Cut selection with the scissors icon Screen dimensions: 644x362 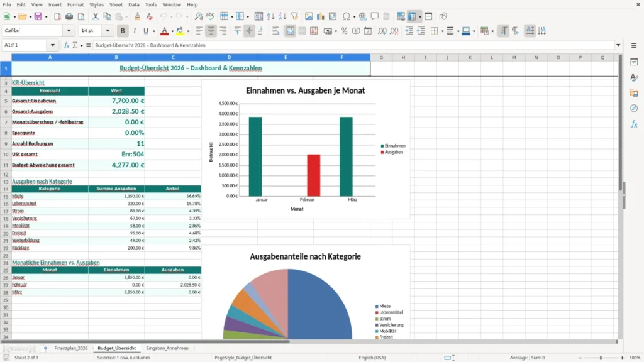[x=96, y=16]
